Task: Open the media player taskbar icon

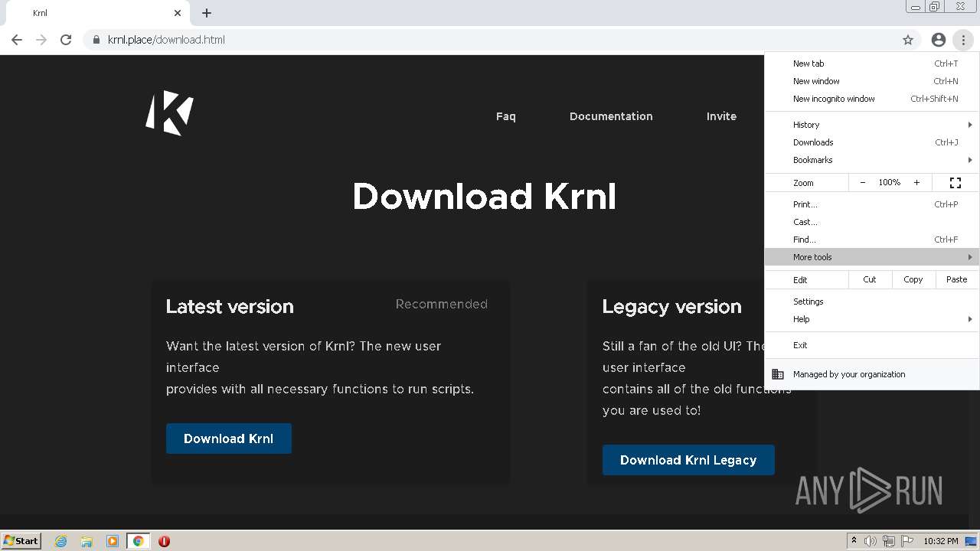Action: point(113,541)
